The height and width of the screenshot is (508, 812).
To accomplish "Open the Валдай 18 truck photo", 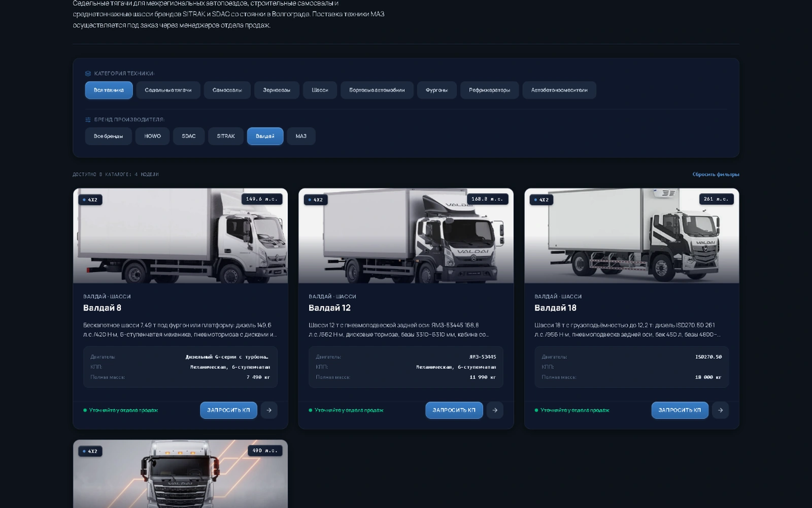I will click(632, 236).
